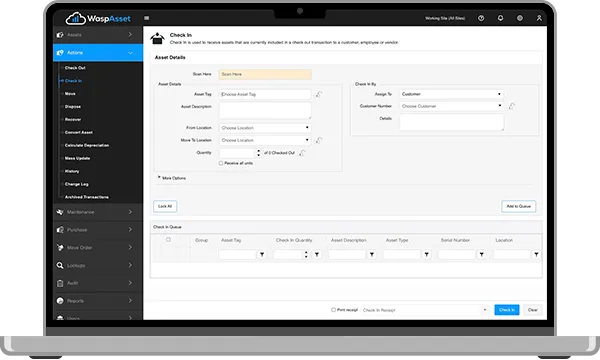600x360 pixels.
Task: Click the lock icon beside Customer Number
Action: [512, 106]
